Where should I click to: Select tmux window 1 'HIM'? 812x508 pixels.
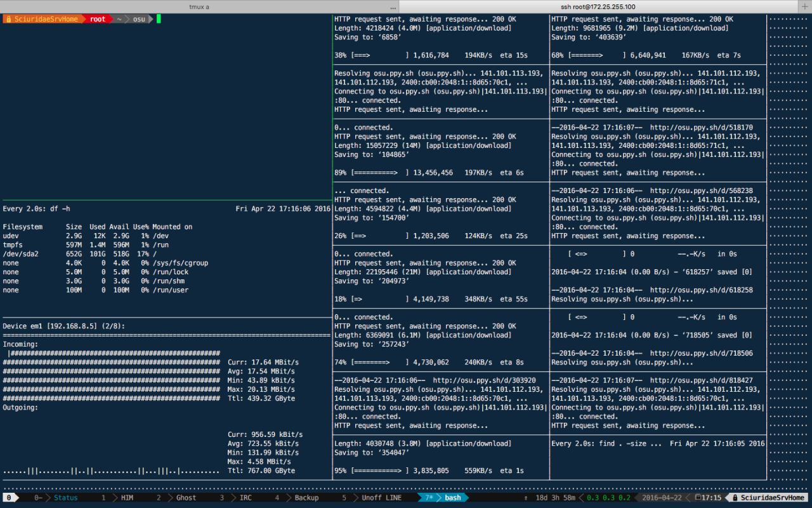(x=117, y=498)
